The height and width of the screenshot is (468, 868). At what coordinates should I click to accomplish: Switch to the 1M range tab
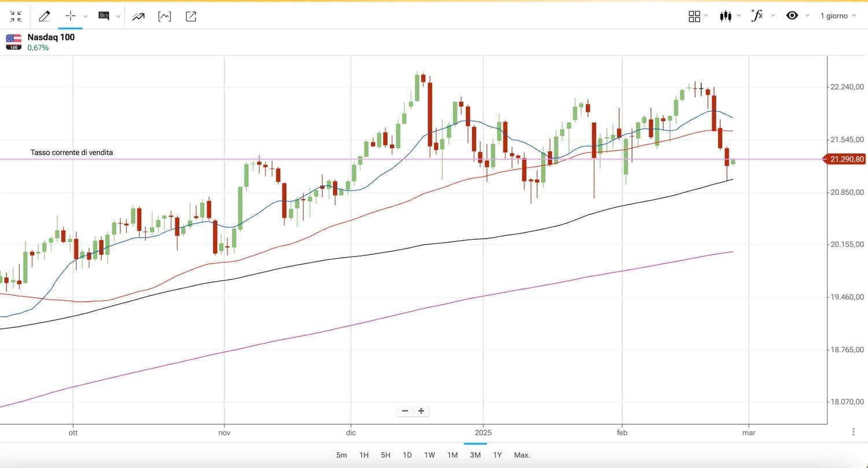453,455
